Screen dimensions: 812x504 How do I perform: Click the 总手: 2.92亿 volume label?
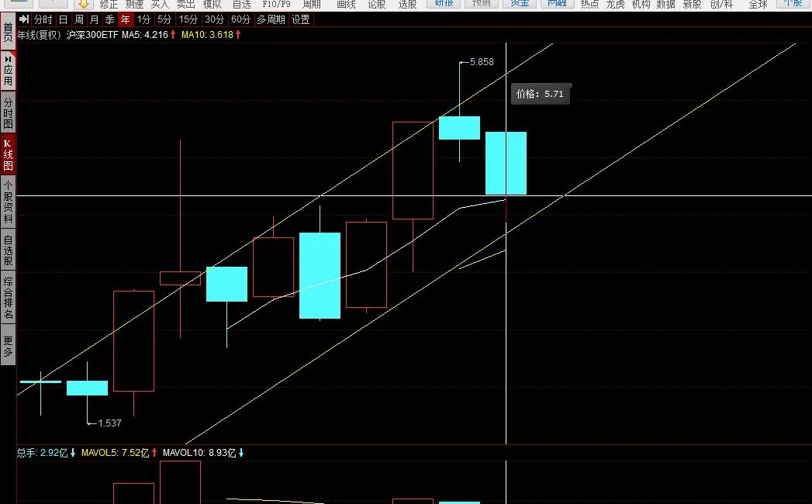[43, 453]
